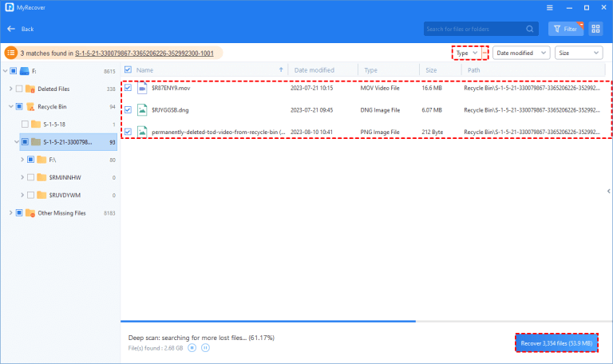Click the F: drive icon
The image size is (613, 364).
[25, 71]
